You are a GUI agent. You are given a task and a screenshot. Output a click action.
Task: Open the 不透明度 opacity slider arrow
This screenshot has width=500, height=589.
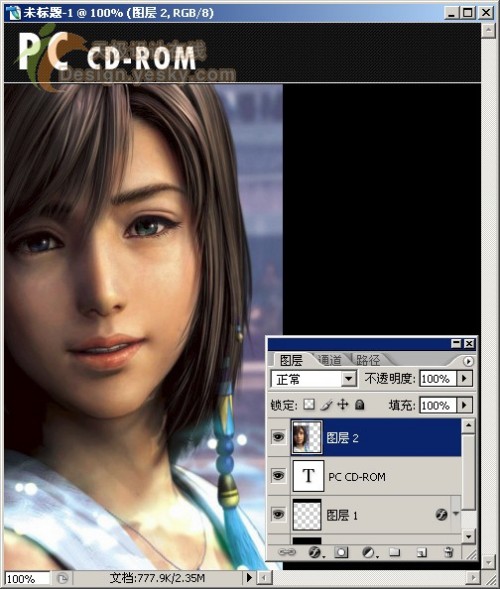464,378
